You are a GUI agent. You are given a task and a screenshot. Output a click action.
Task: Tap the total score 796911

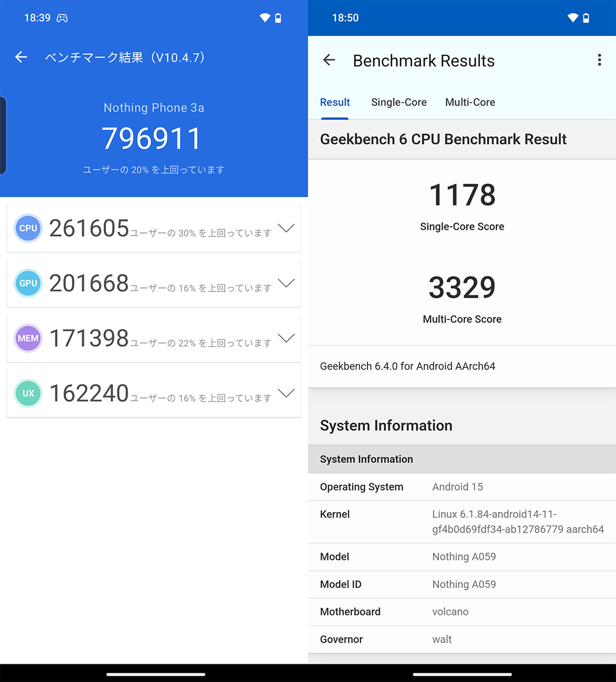coord(152,139)
